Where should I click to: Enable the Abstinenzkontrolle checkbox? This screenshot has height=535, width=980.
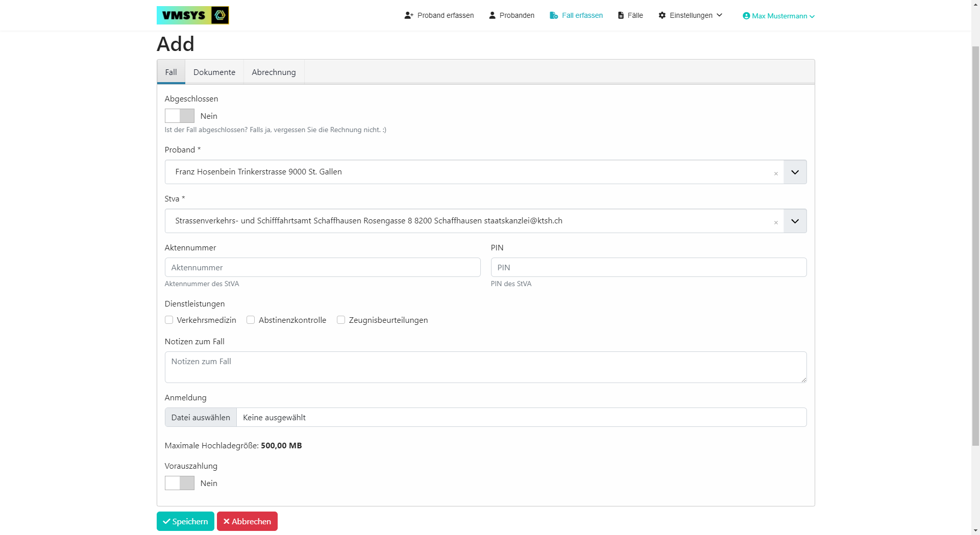click(251, 320)
